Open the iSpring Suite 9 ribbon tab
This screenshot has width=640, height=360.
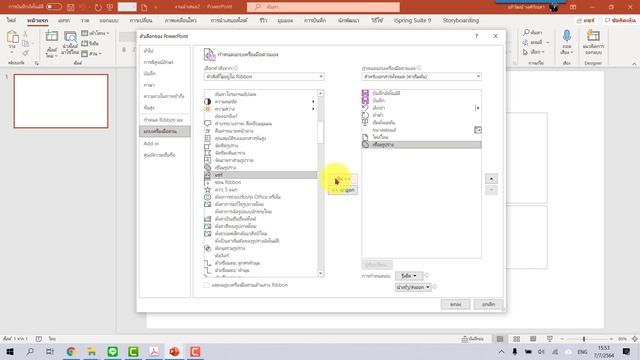412,20
